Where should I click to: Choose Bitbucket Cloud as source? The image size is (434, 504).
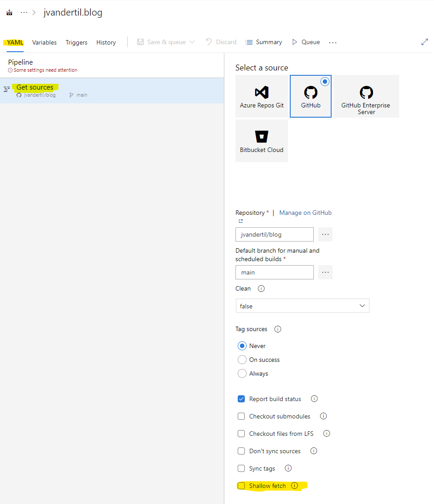[262, 141]
